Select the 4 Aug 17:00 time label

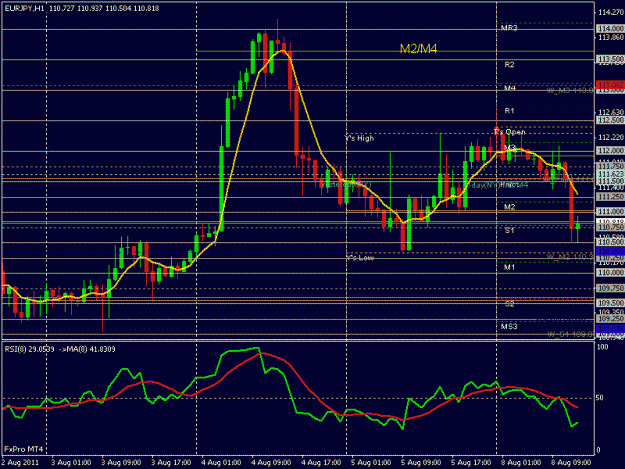[321, 463]
